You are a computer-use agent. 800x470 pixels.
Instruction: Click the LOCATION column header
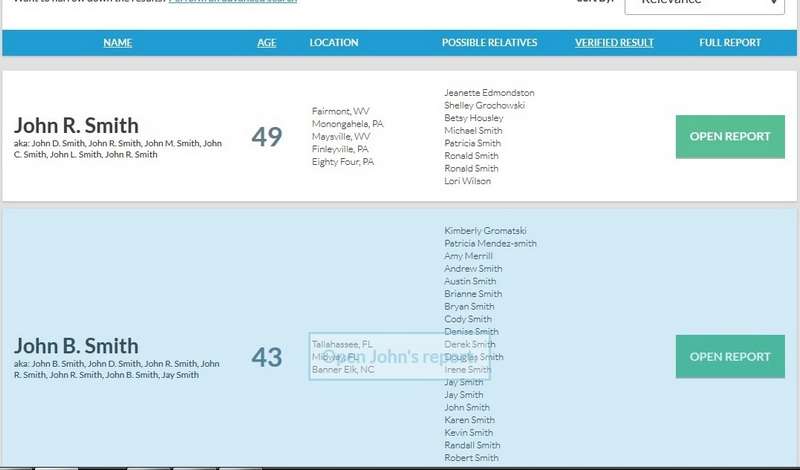[x=334, y=43]
